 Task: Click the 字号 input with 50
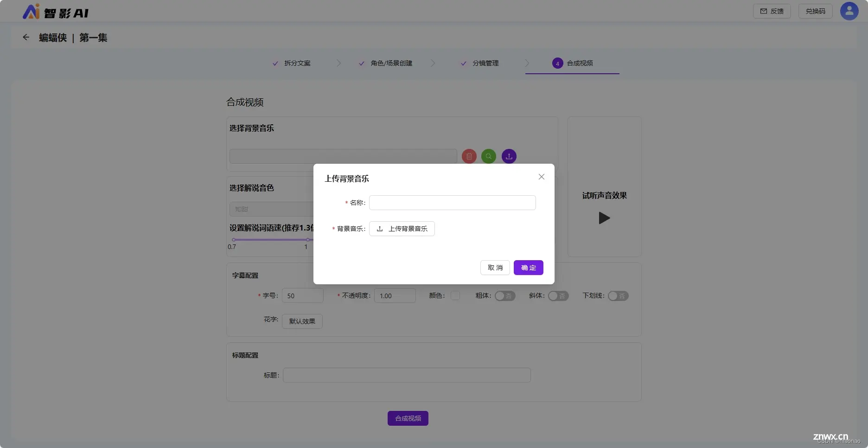(303, 295)
